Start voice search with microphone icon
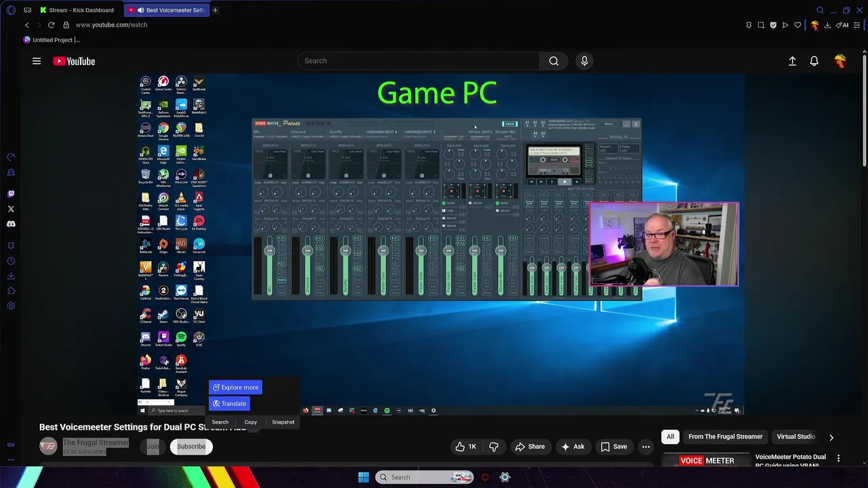 [585, 61]
